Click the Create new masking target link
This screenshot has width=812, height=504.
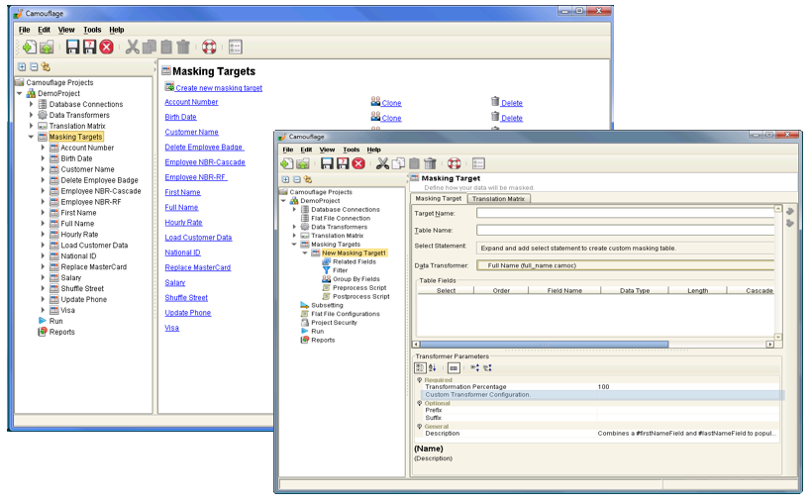point(219,88)
